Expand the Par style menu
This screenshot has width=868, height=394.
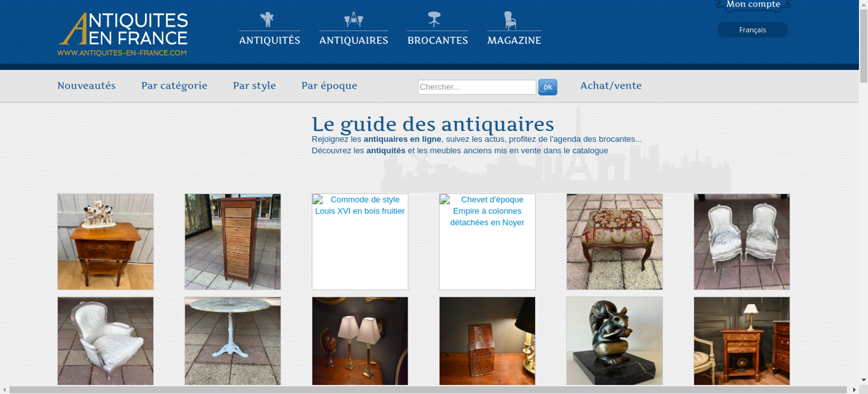point(254,85)
